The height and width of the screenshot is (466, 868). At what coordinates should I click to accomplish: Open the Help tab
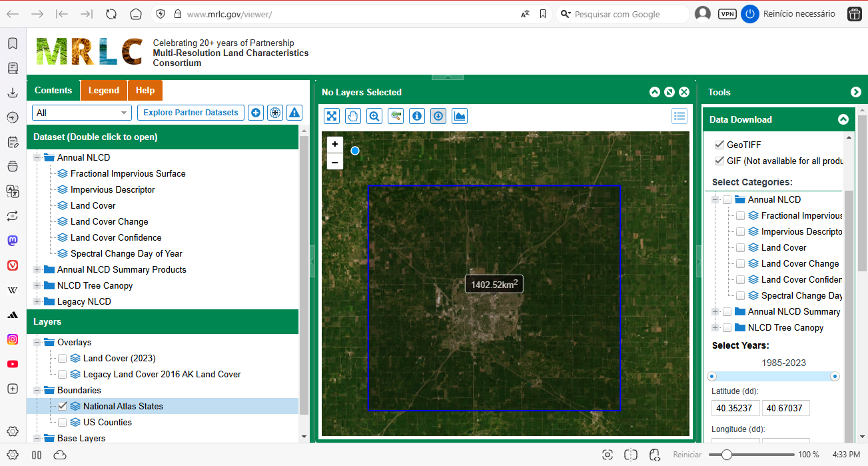145,91
